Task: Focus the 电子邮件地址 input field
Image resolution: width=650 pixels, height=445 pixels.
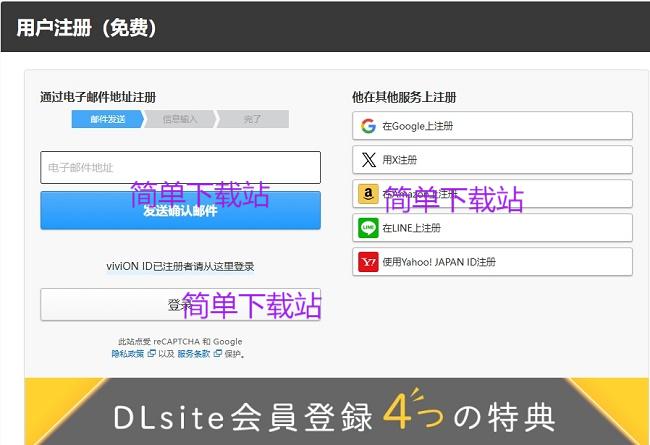Action: (180, 168)
